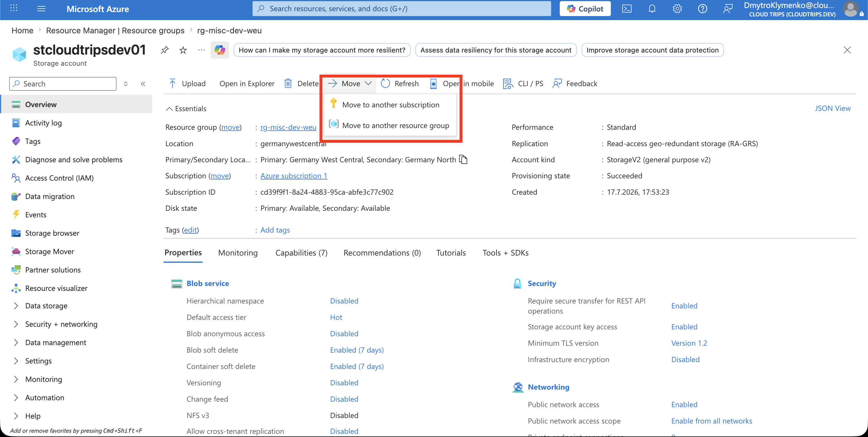The width and height of the screenshot is (868, 437).
Task: Collapse the sidebar menu with double chevron
Action: [143, 84]
